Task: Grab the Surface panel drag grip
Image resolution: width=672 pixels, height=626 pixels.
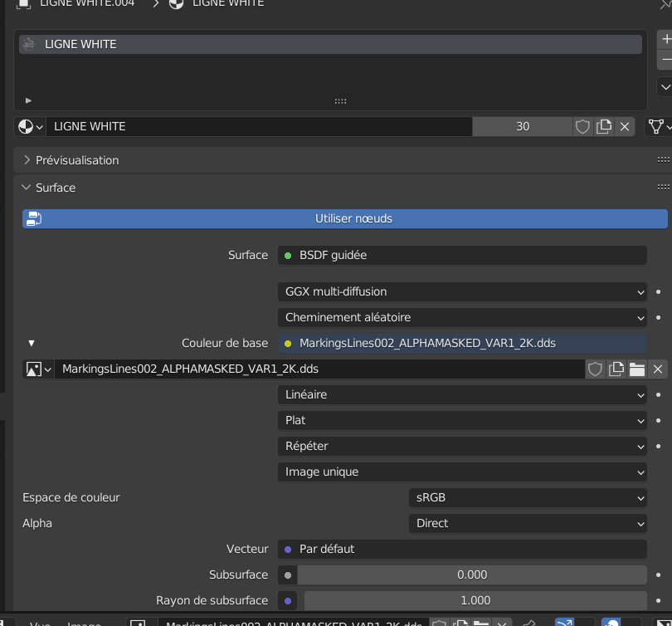Action: 663,187
